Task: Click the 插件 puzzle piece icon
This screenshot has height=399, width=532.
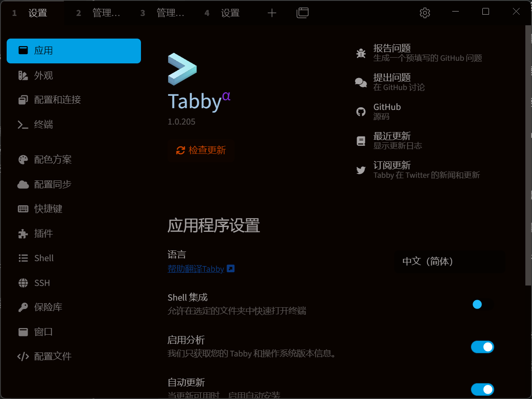Action: 23,234
